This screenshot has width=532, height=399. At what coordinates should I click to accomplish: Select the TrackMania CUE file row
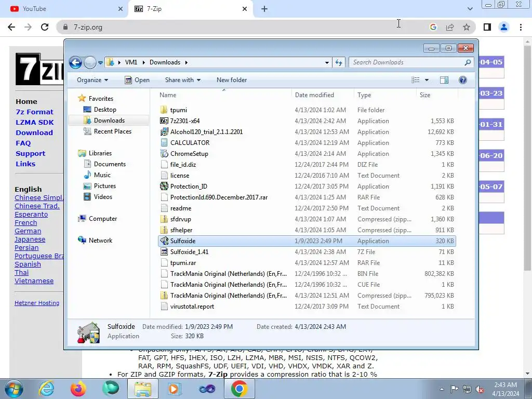click(x=307, y=285)
